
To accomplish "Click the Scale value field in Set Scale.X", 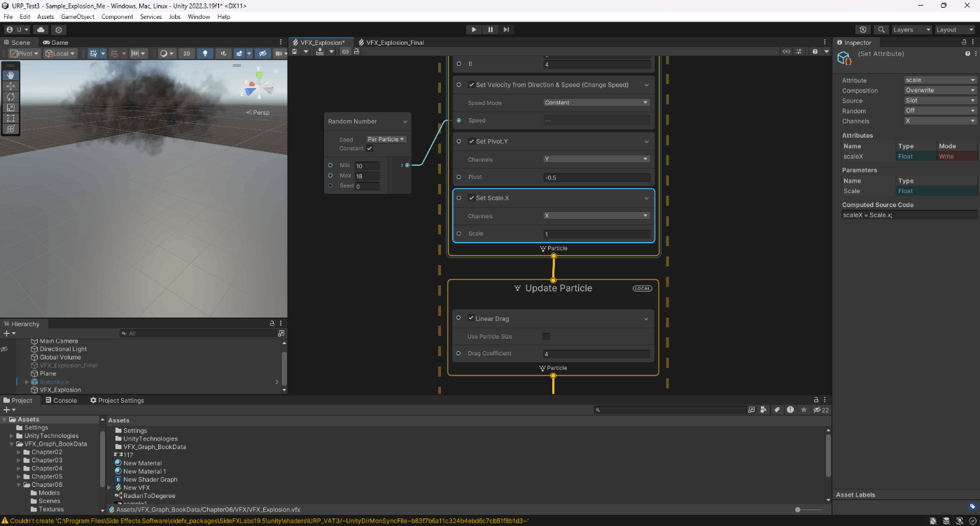I will coord(597,234).
